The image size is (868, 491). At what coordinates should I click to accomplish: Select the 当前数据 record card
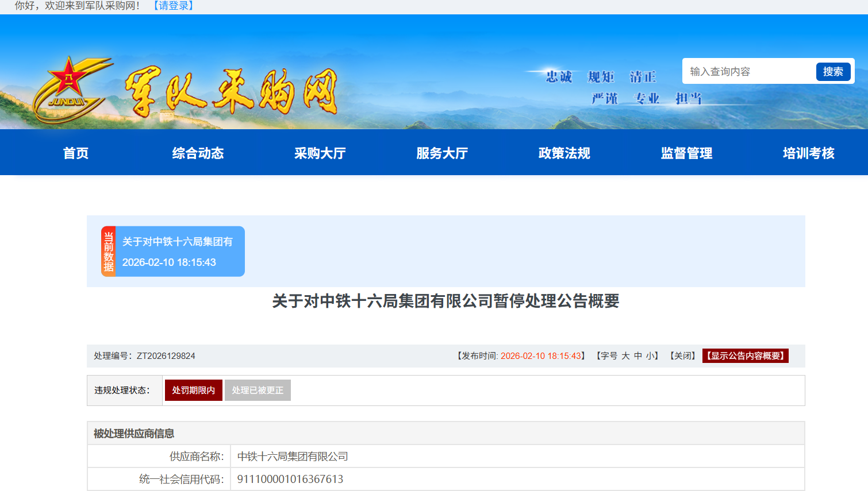(x=173, y=252)
